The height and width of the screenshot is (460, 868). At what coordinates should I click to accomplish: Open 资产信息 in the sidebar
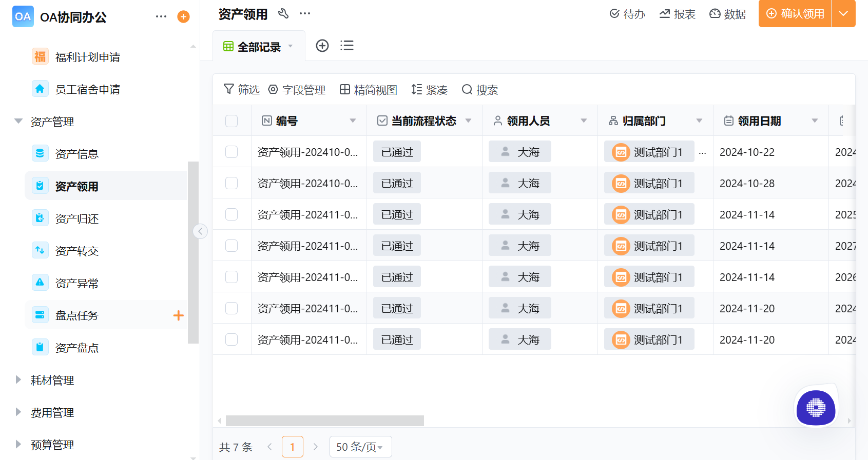tap(77, 154)
